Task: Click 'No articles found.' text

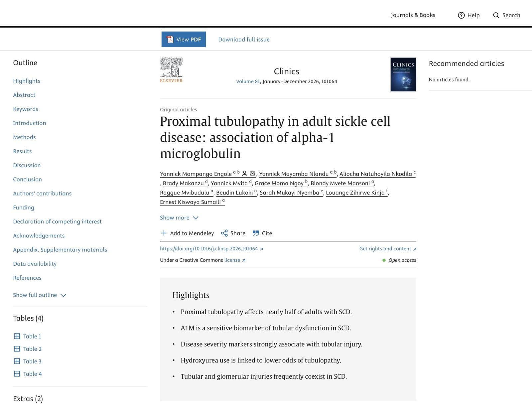Action: tap(449, 79)
